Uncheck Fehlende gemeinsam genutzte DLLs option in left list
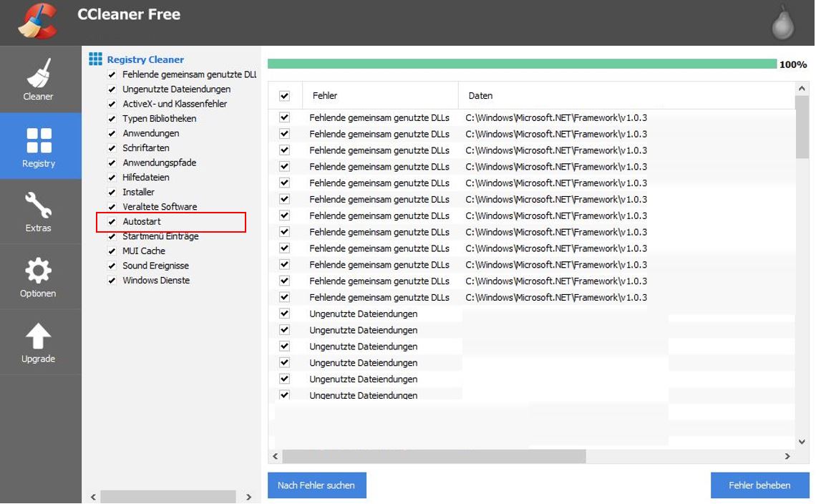This screenshot has width=816, height=504. pos(112,74)
